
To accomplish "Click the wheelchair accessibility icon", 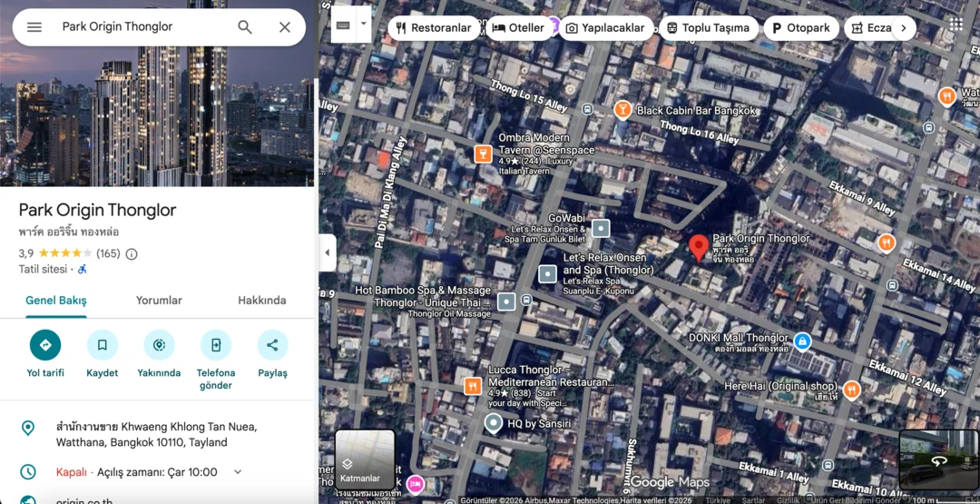I will click(x=83, y=270).
